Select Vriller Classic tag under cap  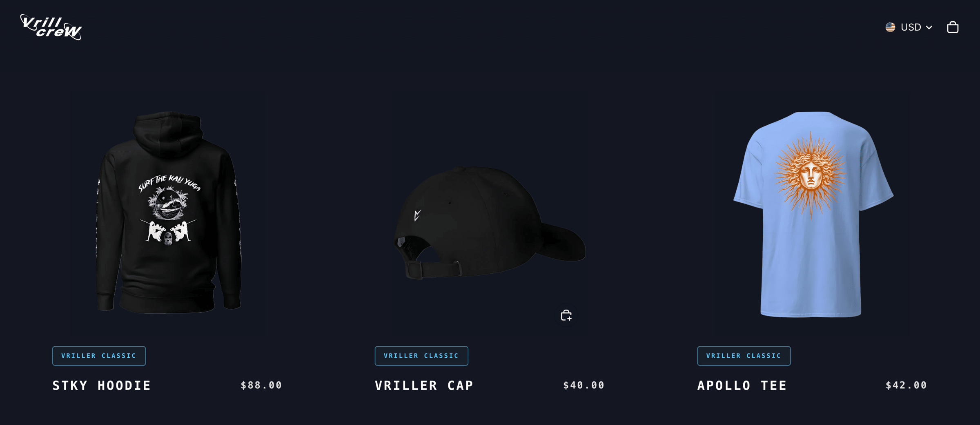(421, 356)
